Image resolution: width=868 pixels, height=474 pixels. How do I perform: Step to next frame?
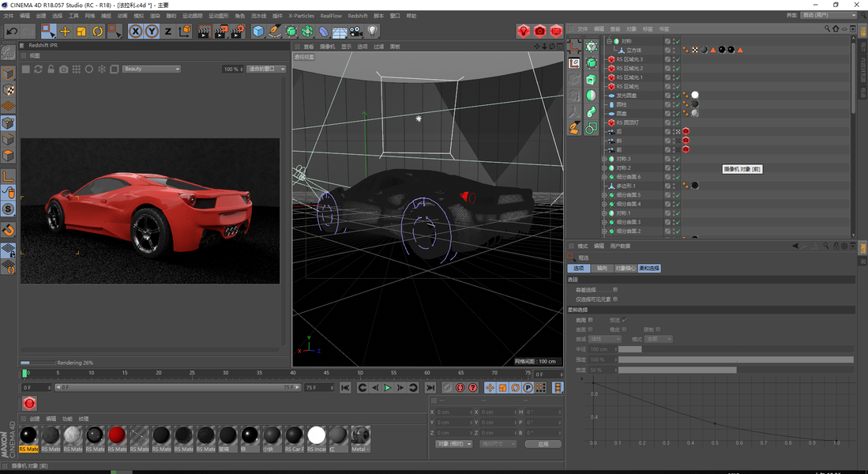[400, 388]
